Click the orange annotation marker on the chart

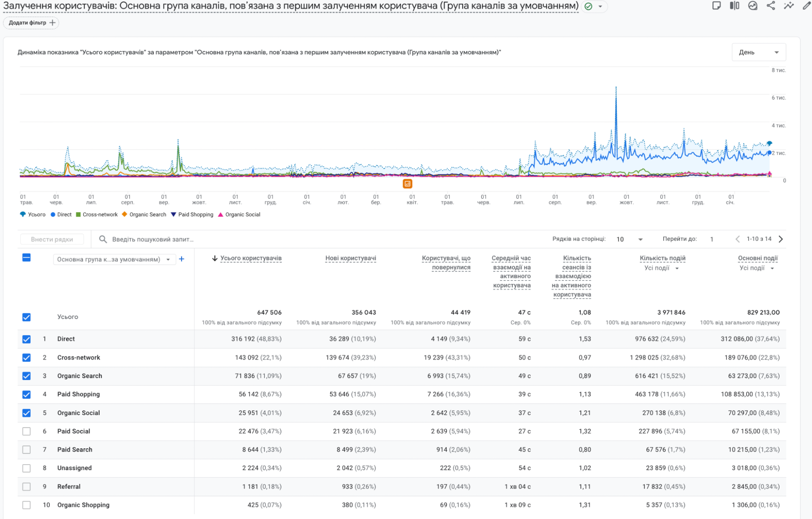coord(407,184)
